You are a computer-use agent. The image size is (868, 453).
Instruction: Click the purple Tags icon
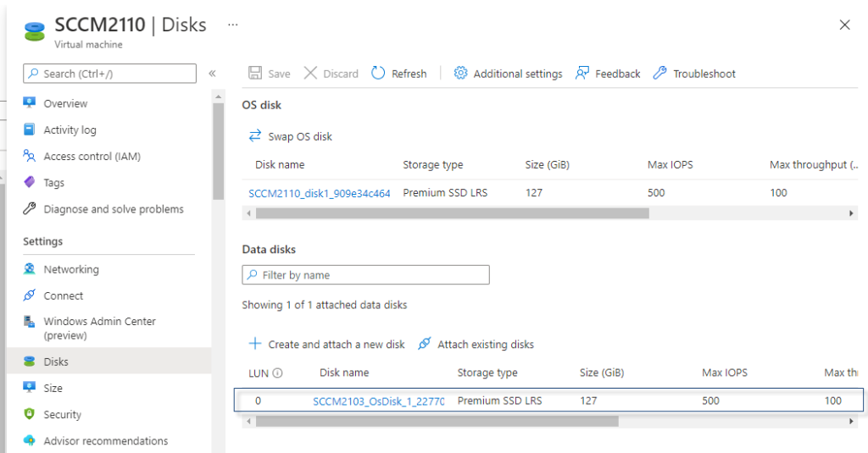coord(30,181)
